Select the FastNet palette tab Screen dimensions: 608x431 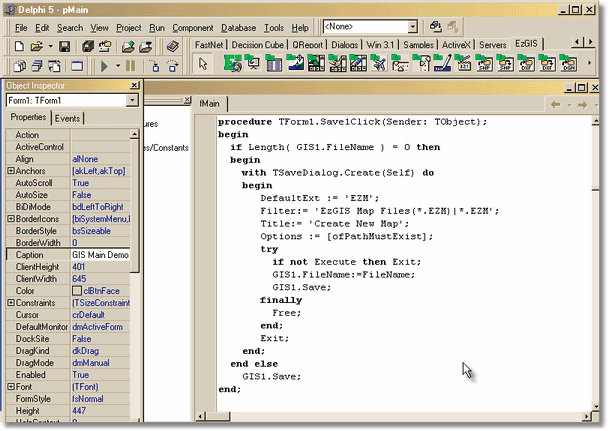[209, 45]
